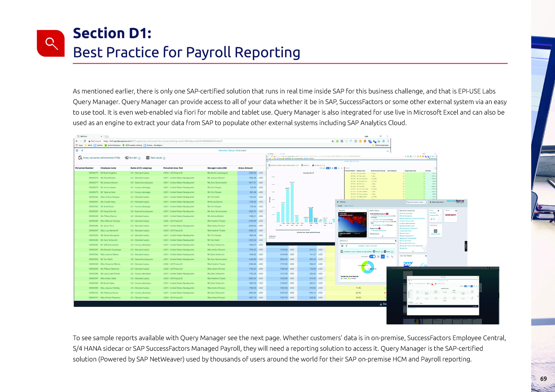Toggle Multi-select switch in QM Fiori 2 tile
Screen dimensions: 555x392
[x=372, y=257]
